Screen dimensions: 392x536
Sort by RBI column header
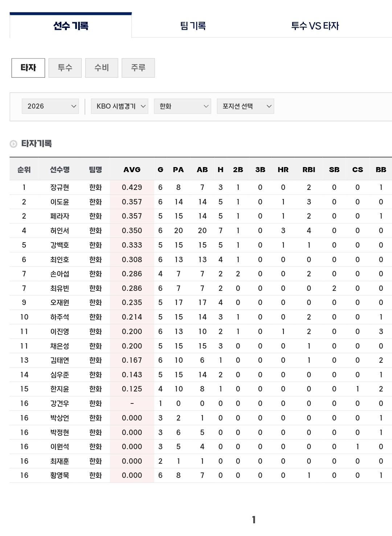[x=309, y=170]
